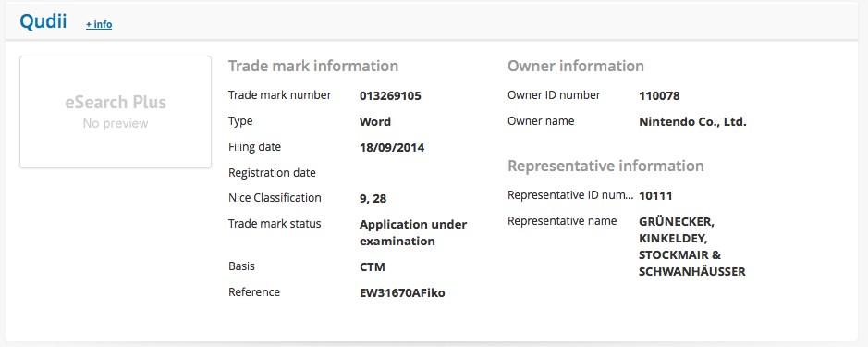Click the 'Basis' label
This screenshot has height=347, width=868.
pos(241,266)
